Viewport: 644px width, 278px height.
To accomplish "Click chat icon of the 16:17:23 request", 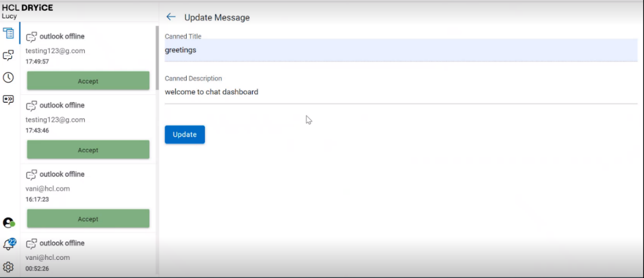I will tap(31, 175).
